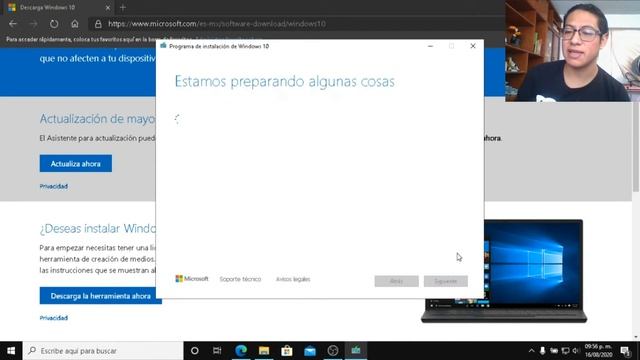Click the Atrás button in installer
The width and height of the screenshot is (640, 360).
396,281
